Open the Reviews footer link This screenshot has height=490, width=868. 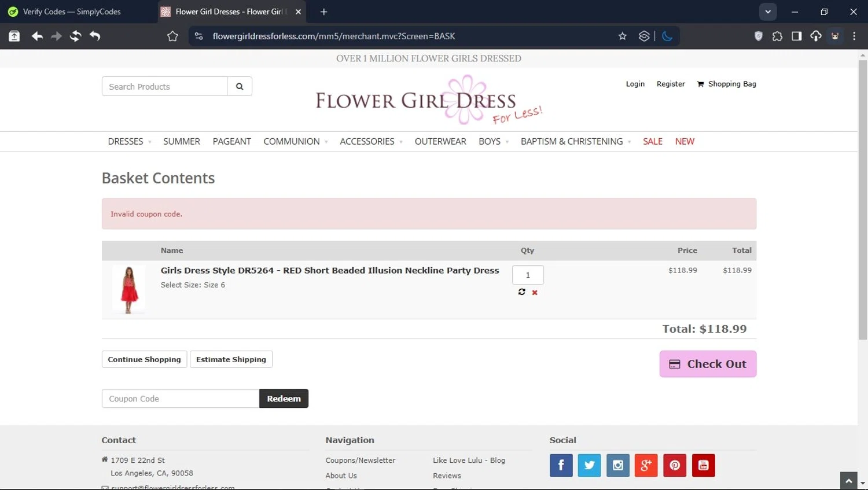coord(447,476)
